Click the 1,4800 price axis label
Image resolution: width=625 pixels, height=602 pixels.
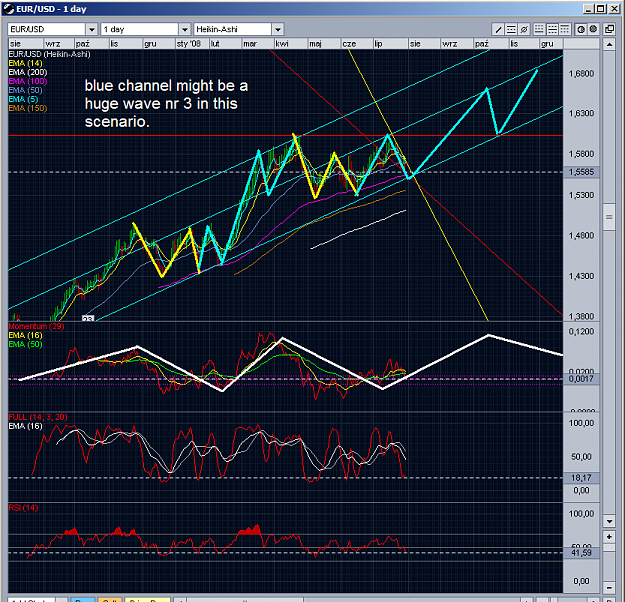point(581,236)
